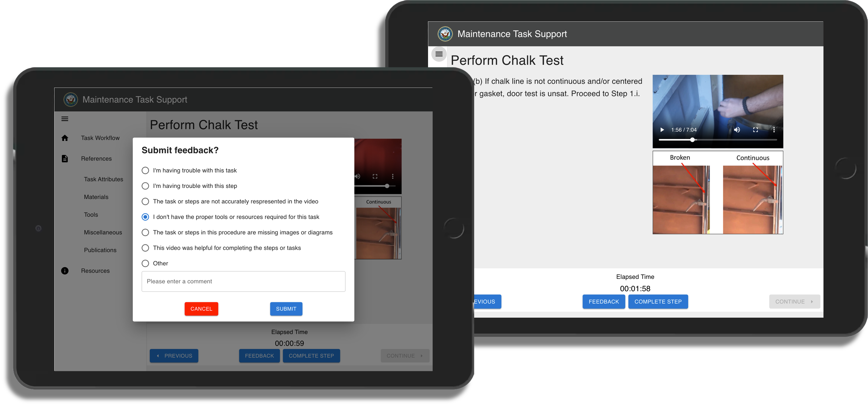Select 'I don't have the proper tools' radio button
This screenshot has width=868, height=406.
145,217
